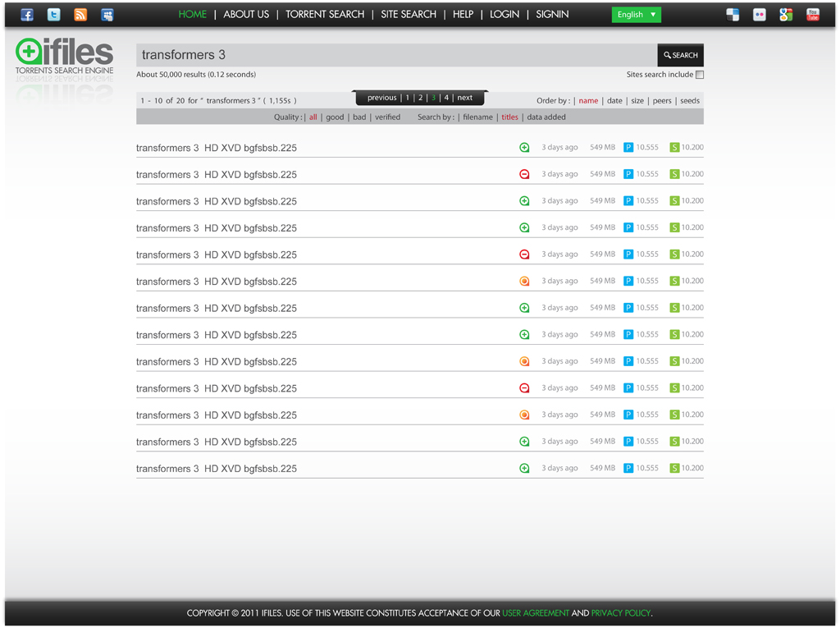Click the green plus icon on first result
Screen dimensions: 840x628
click(524, 148)
